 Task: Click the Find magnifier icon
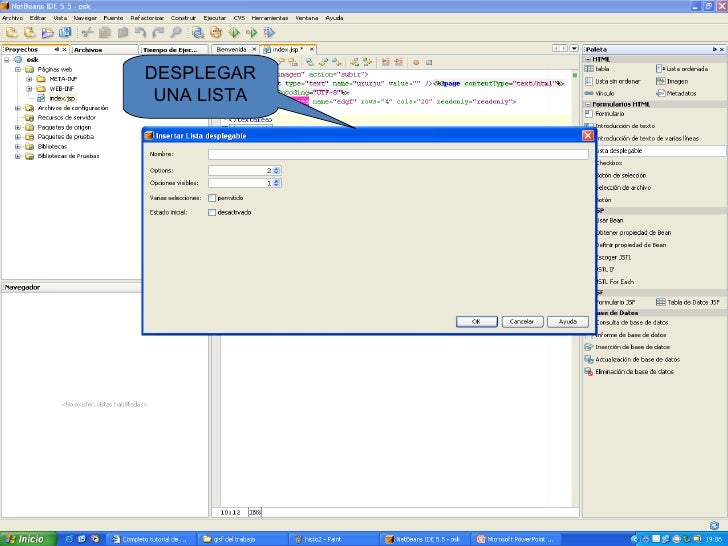click(176, 32)
